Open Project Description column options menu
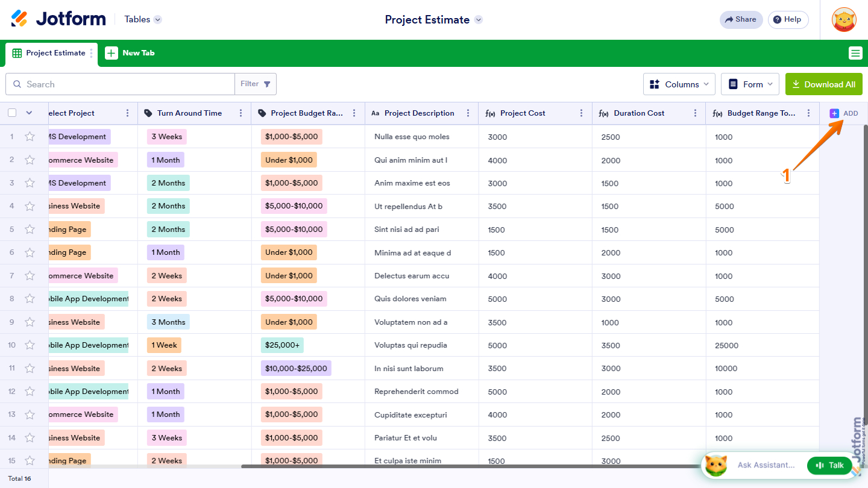 tap(468, 113)
